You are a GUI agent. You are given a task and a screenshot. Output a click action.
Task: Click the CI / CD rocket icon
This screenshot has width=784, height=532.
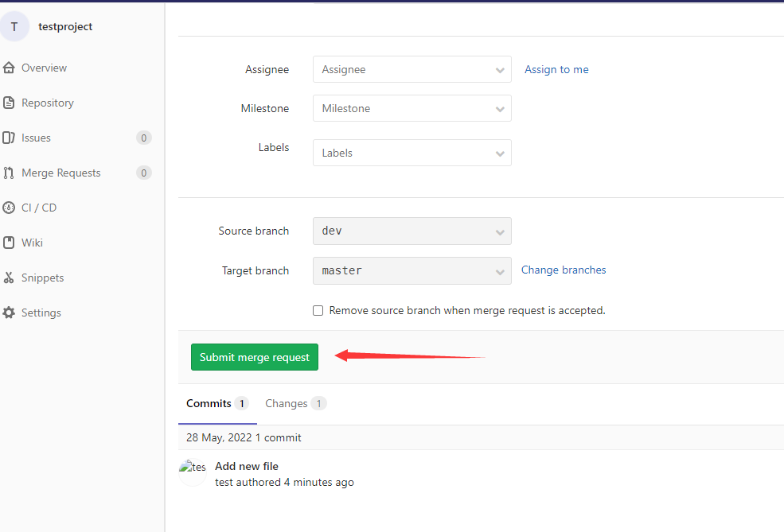point(9,208)
